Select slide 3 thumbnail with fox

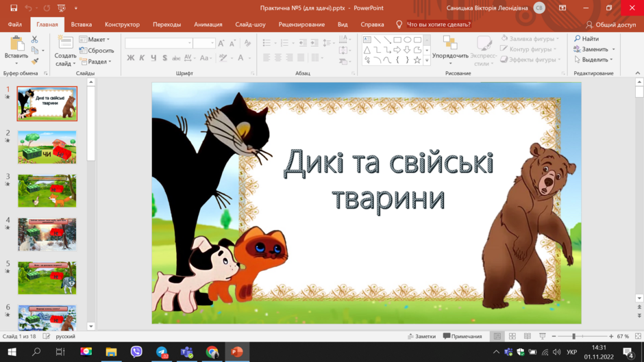pos(47,191)
